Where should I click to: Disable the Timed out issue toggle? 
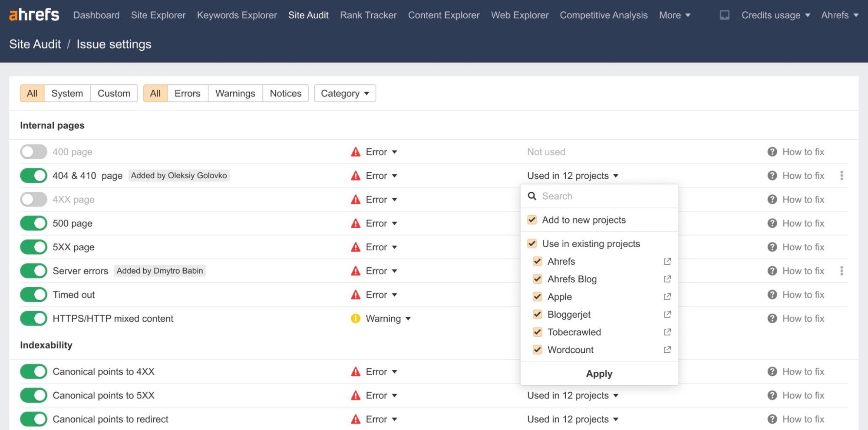coord(33,294)
